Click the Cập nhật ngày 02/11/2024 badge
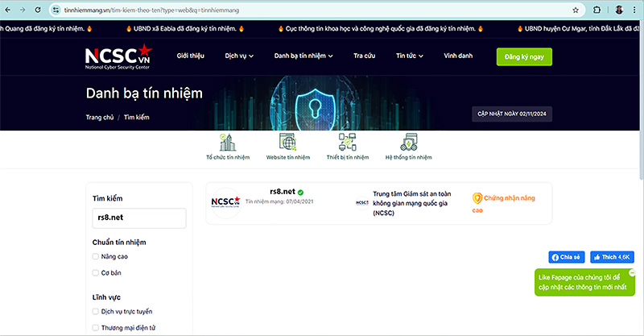This screenshot has width=644, height=336. (x=512, y=114)
